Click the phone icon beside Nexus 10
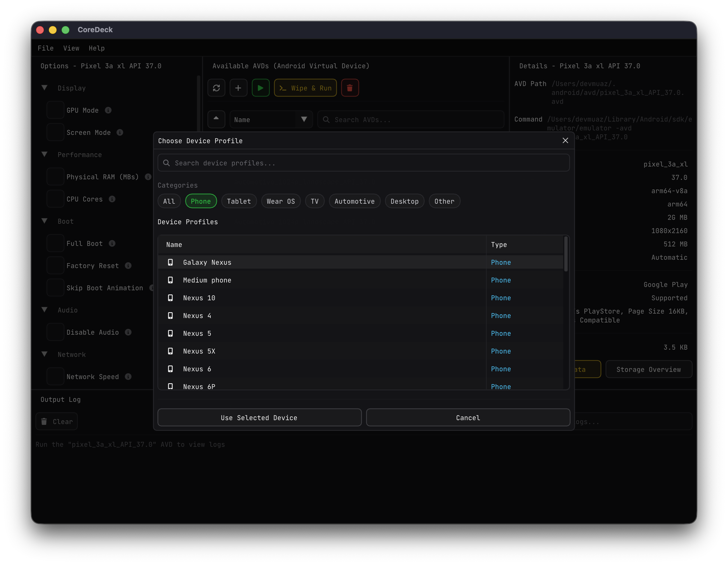 (170, 298)
